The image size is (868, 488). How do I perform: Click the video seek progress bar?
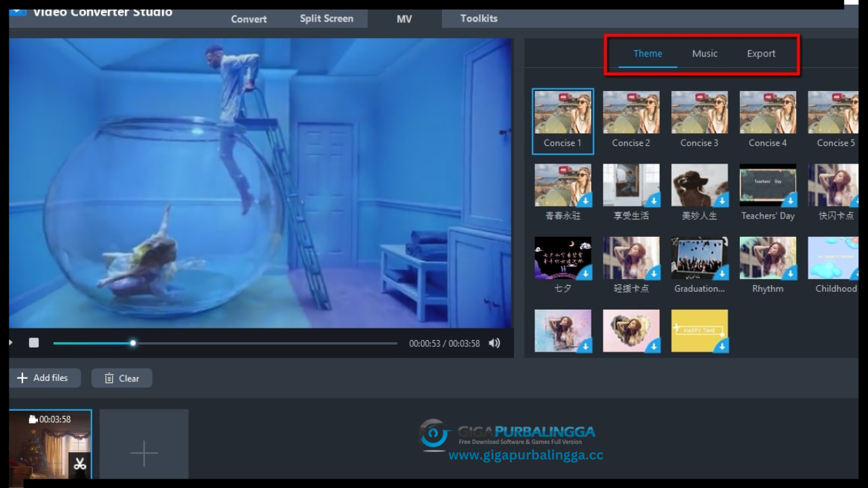point(225,343)
